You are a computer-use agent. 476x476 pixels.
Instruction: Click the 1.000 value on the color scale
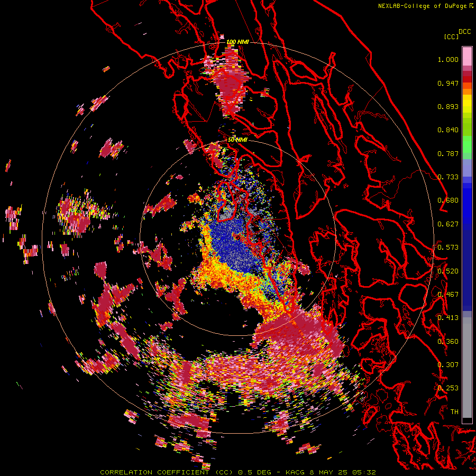coord(448,60)
